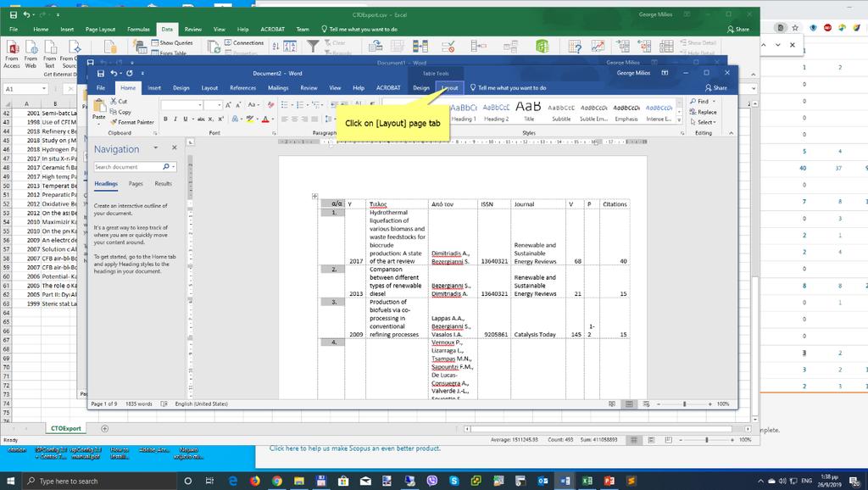Cut the selection in Word
This screenshot has width=868, height=490.
(119, 102)
